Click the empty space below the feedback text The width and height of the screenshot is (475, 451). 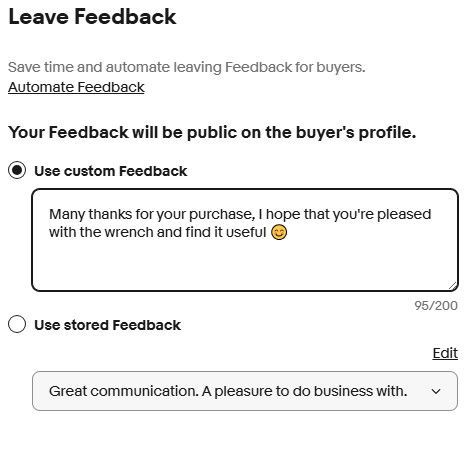click(x=245, y=265)
